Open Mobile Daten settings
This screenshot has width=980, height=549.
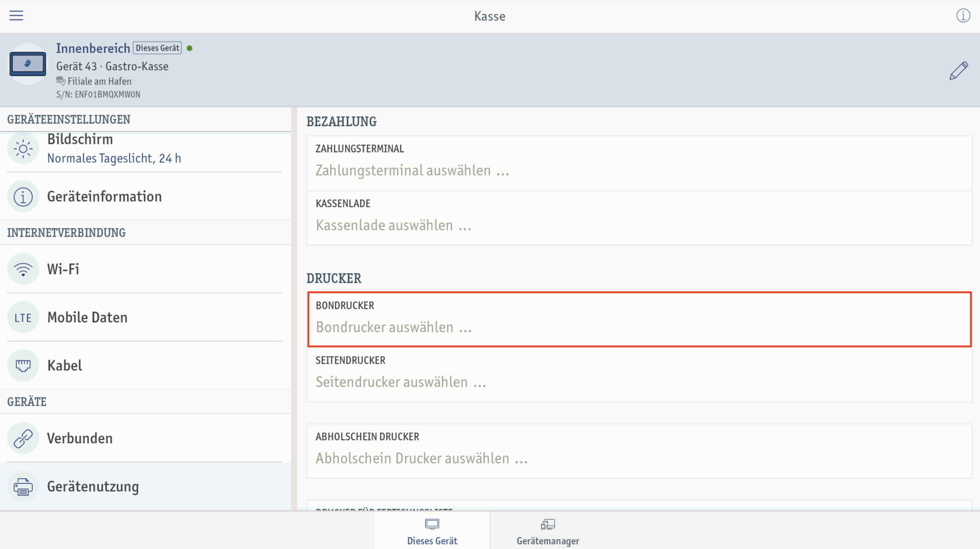pos(145,317)
